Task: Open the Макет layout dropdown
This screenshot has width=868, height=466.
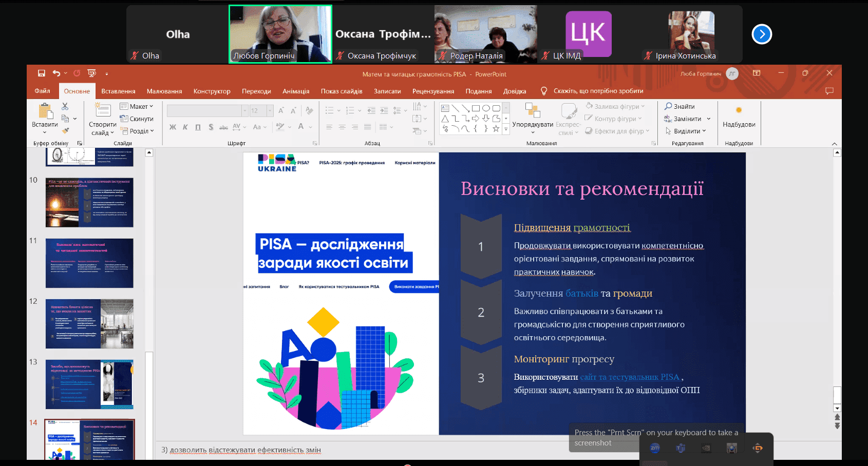Action: [137, 106]
